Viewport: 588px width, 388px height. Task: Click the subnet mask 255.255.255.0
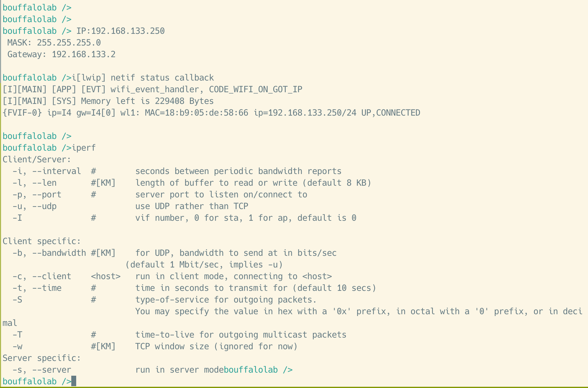(x=69, y=42)
